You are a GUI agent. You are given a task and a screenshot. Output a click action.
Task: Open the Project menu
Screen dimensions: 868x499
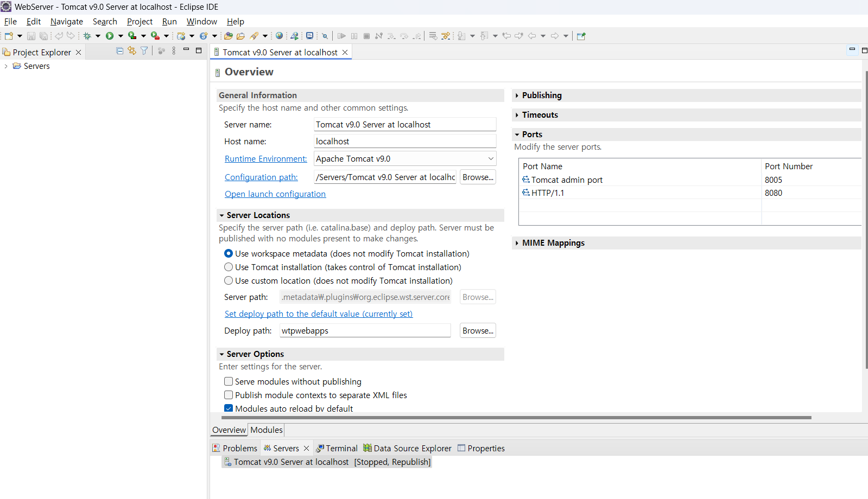coord(140,22)
